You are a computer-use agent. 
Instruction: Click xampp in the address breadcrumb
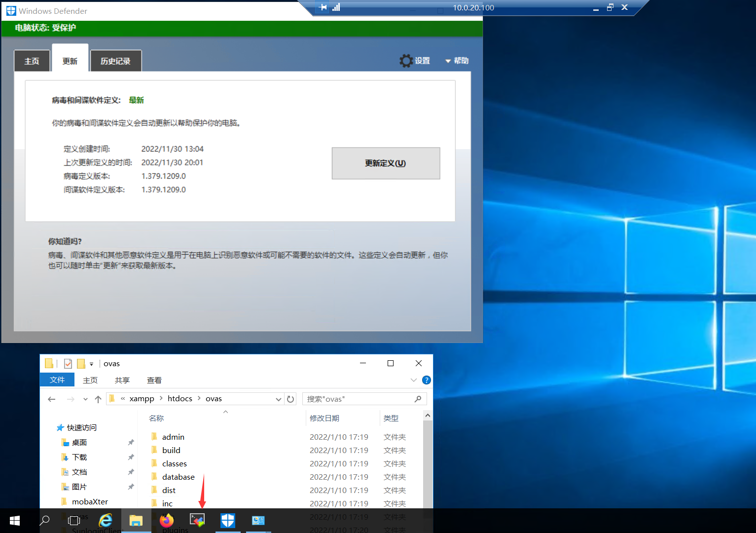coord(142,399)
